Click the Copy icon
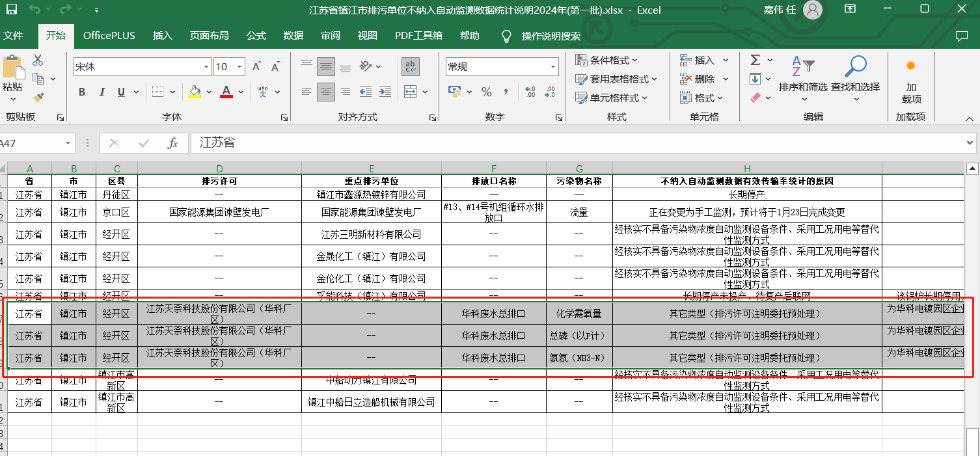The width and height of the screenshot is (980, 456). (38, 79)
